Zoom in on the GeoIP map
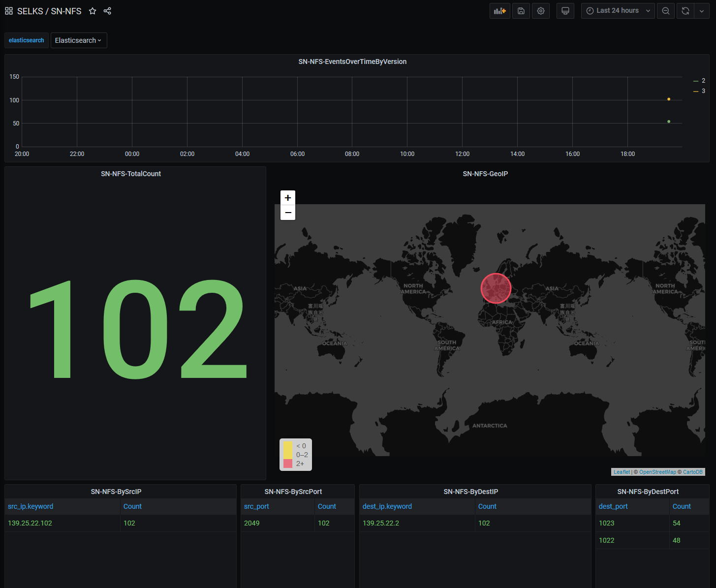This screenshot has width=716, height=588. tap(288, 198)
